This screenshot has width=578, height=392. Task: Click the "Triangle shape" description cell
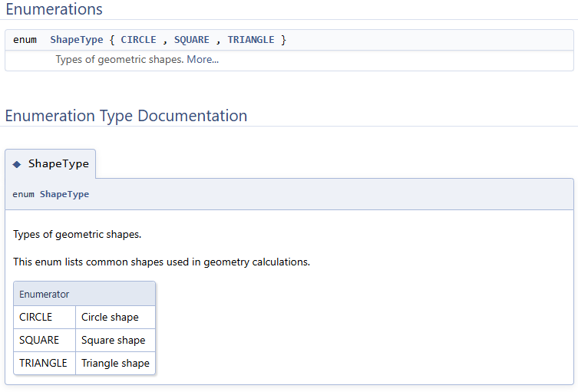pos(115,364)
